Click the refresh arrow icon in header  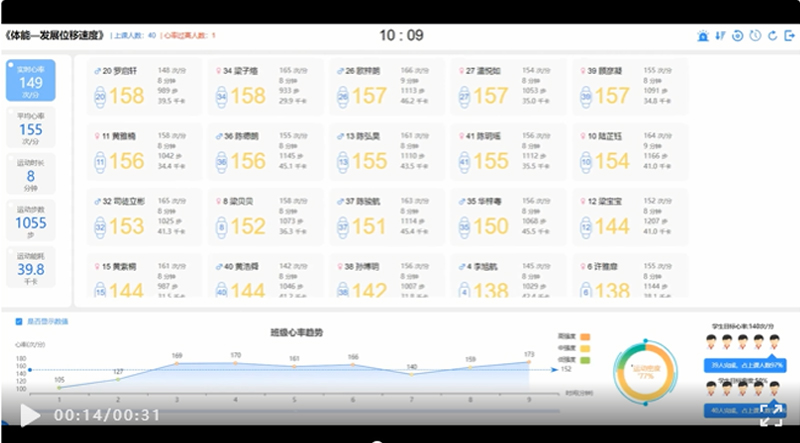point(772,36)
